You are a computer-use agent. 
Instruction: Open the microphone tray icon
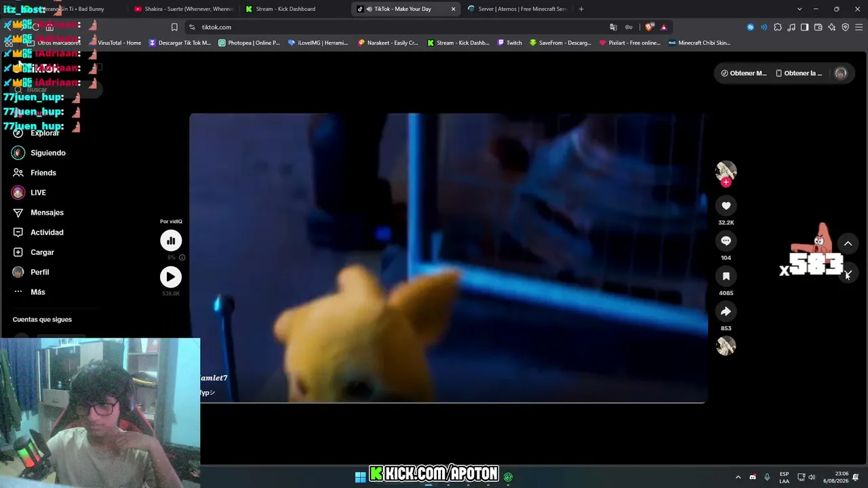[x=767, y=477]
